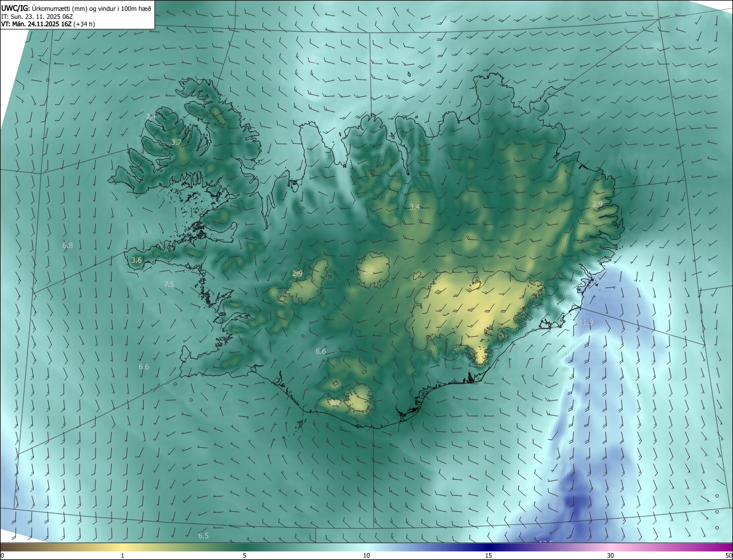Click the 6.8 value label over the sea
Image resolution: width=733 pixels, height=560 pixels.
pos(68,246)
